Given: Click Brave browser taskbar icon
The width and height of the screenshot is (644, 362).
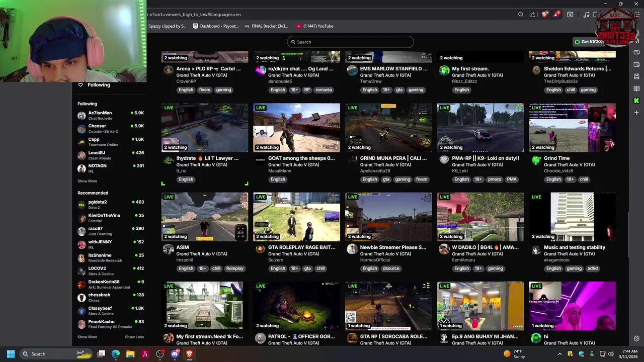Looking at the screenshot, I should click(x=189, y=354).
